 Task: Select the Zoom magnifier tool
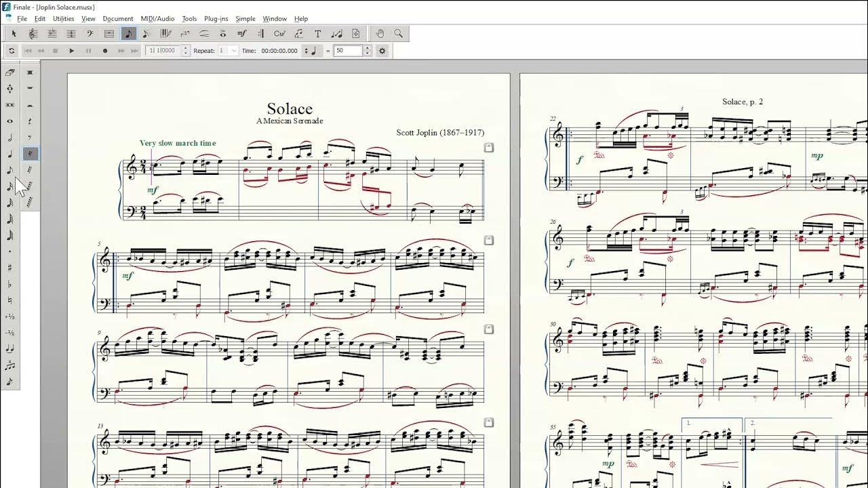coord(399,33)
